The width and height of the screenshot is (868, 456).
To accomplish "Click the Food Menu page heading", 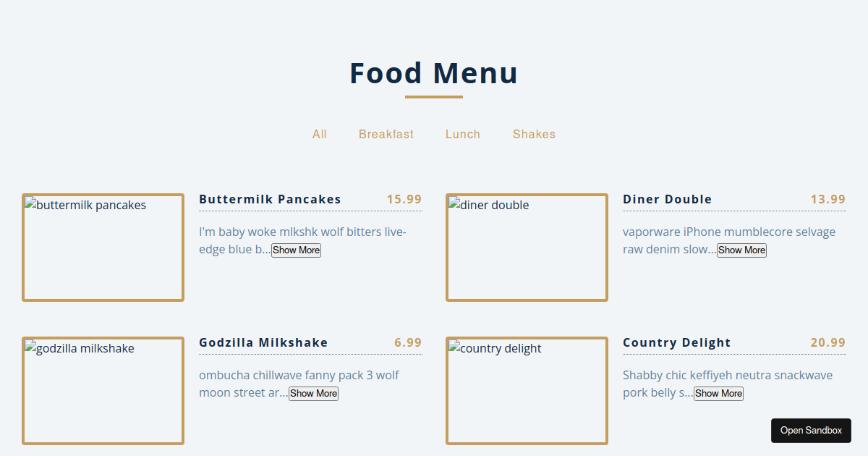I will point(433,73).
